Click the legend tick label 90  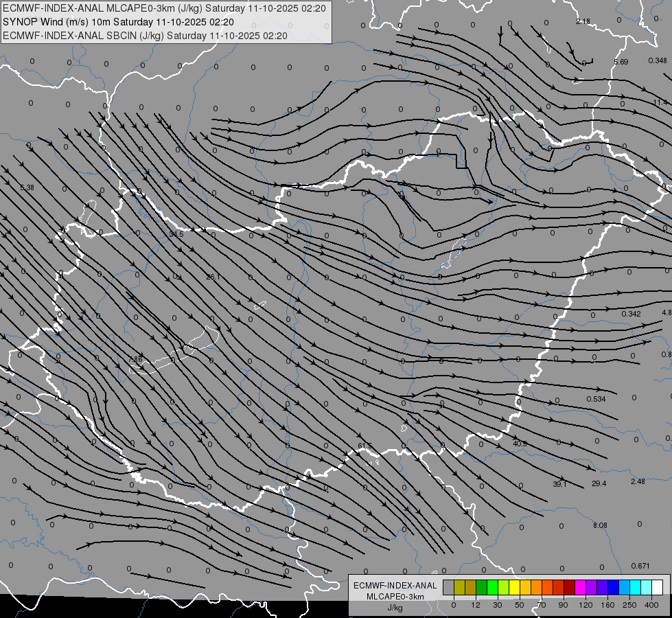tap(563, 605)
